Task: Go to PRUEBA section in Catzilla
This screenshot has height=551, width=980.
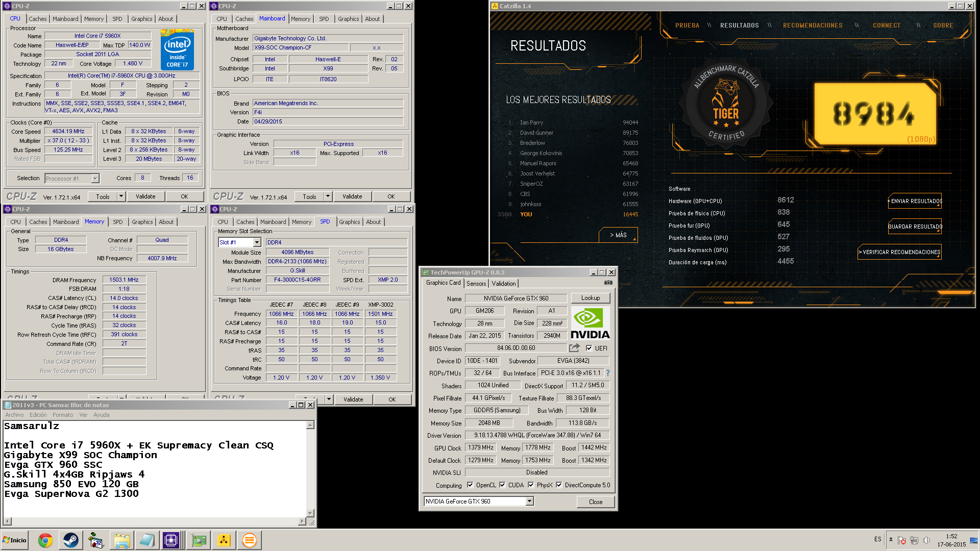Action: pyautogui.click(x=687, y=26)
